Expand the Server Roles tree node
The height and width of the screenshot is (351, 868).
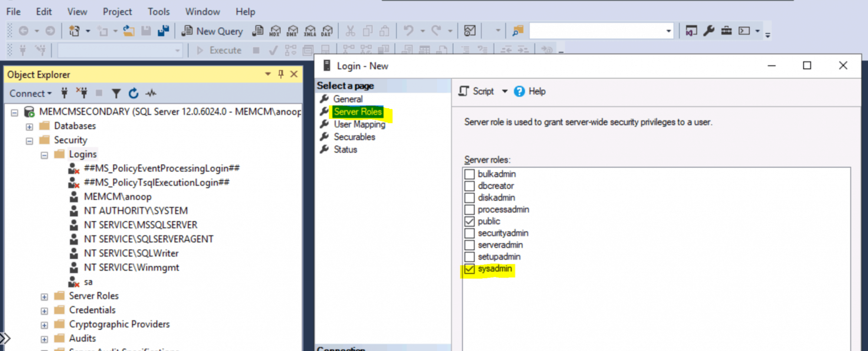(44, 297)
